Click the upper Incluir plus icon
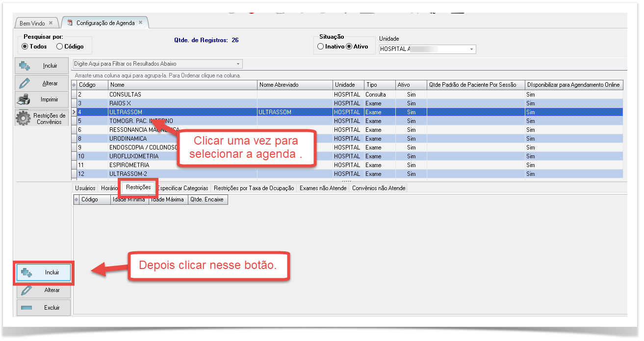 25,66
